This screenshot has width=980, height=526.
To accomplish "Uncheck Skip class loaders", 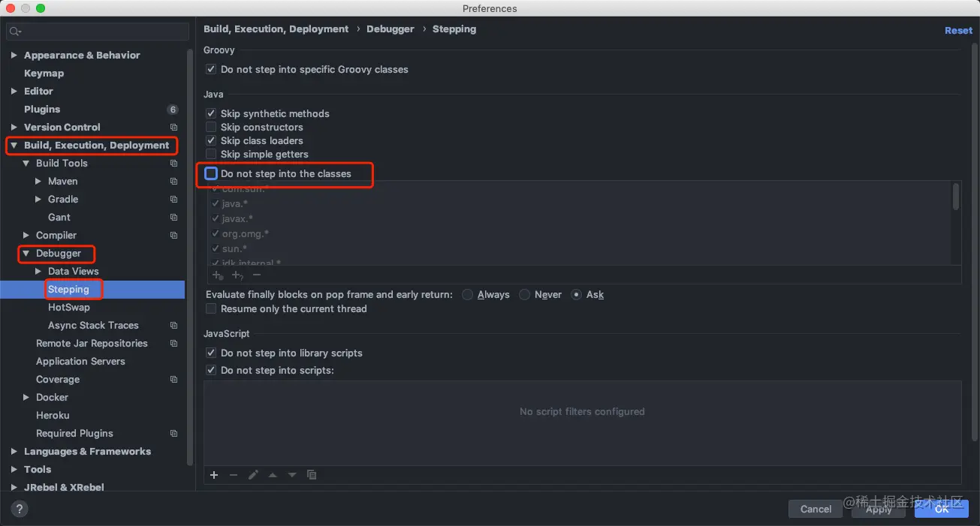I will (211, 140).
